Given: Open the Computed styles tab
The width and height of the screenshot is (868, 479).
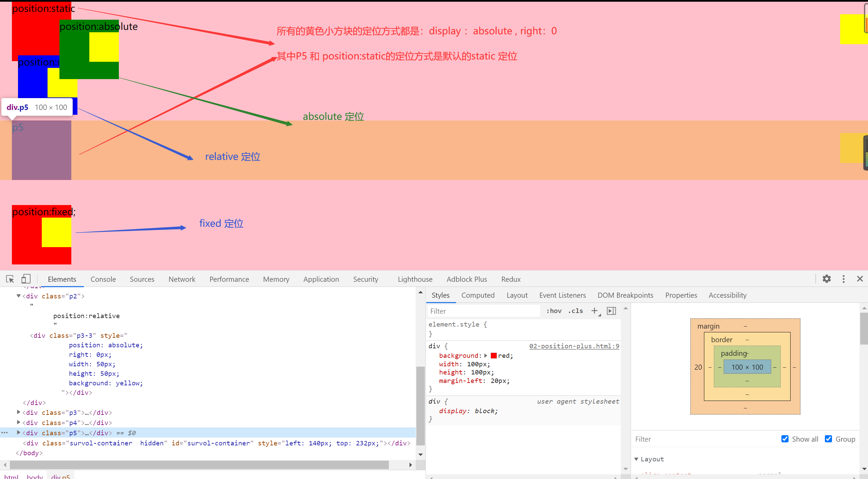Looking at the screenshot, I should [478, 295].
